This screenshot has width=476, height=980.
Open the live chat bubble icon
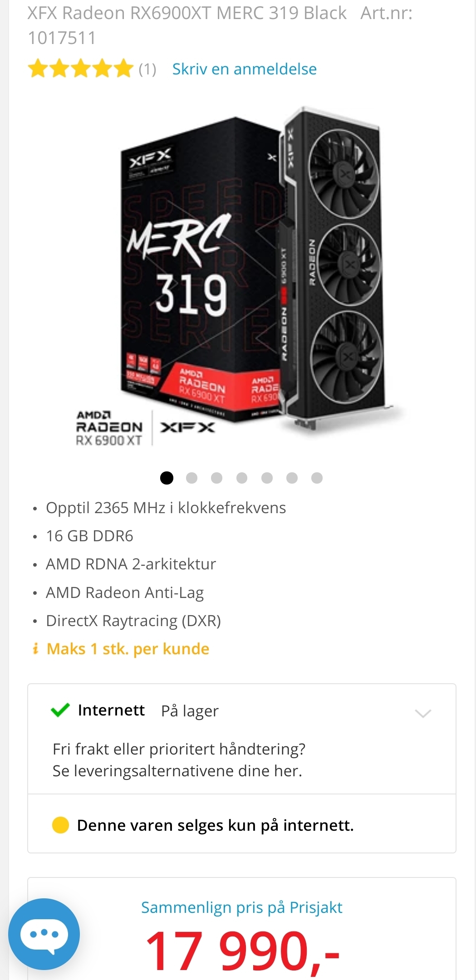point(44,934)
